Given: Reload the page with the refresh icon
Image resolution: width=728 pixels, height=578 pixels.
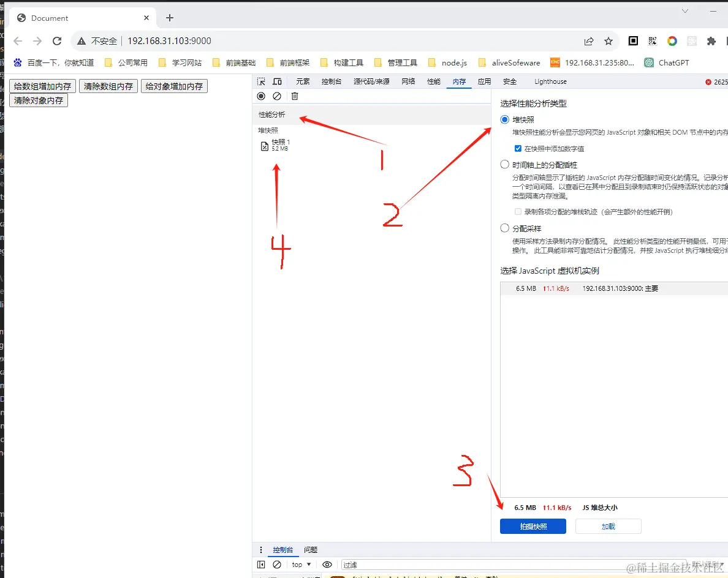Looking at the screenshot, I should [x=57, y=41].
